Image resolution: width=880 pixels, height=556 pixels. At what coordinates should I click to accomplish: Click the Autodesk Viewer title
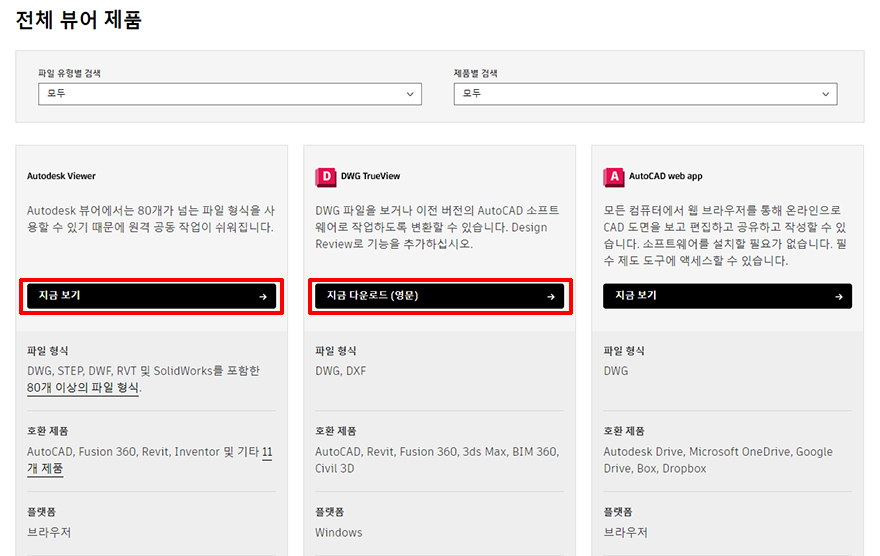[x=61, y=176]
